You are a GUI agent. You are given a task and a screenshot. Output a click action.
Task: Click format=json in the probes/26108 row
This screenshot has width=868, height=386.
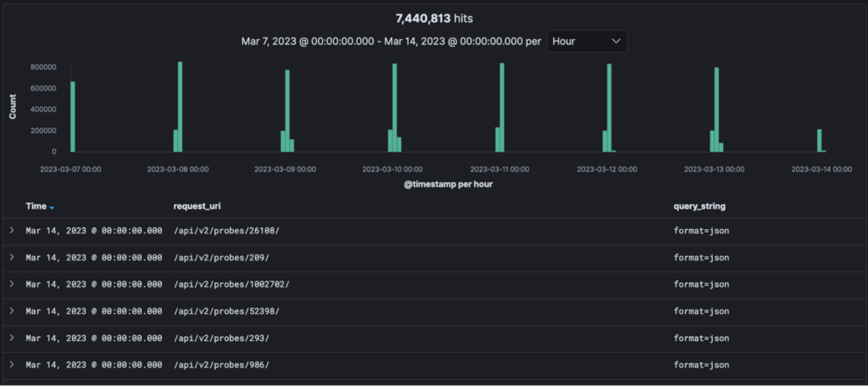[701, 231]
